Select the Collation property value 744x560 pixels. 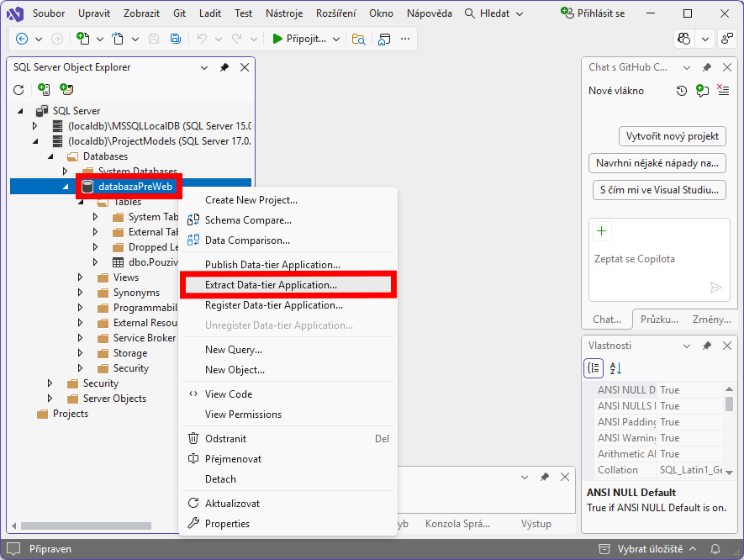click(x=691, y=470)
